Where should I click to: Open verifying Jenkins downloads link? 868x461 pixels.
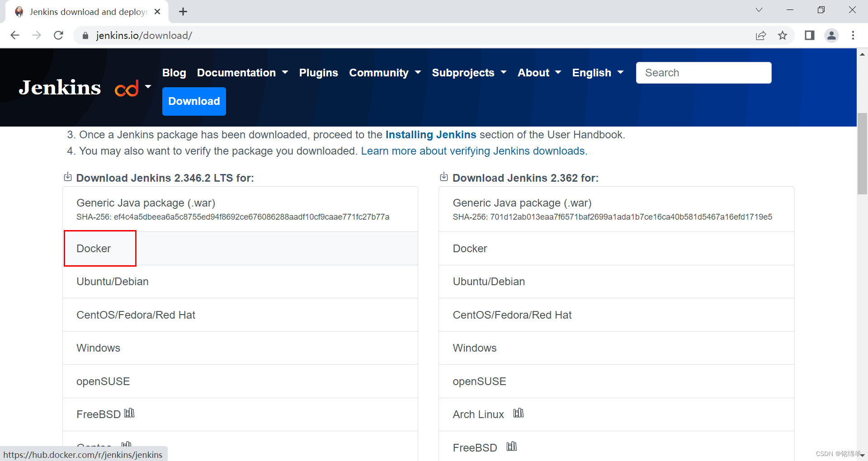[474, 151]
